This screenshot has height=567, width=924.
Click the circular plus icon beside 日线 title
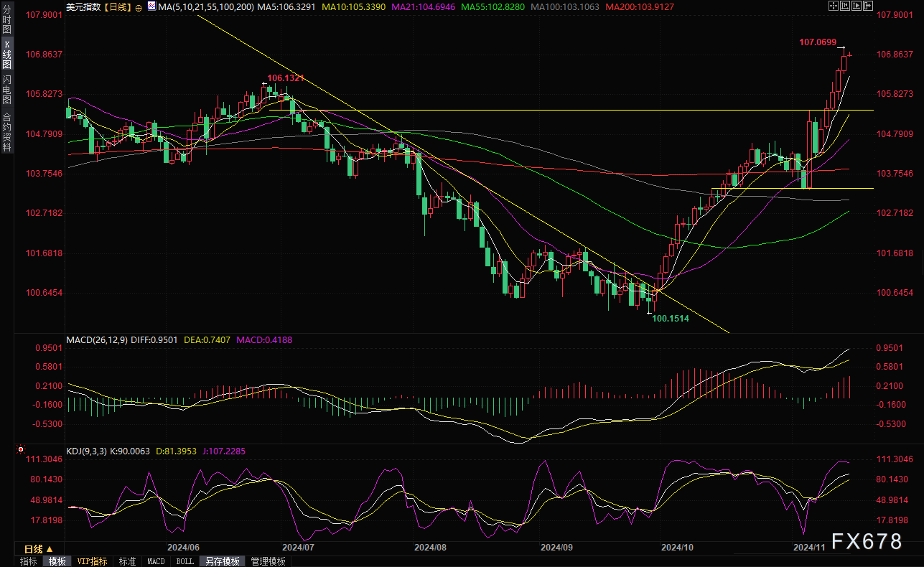point(139,6)
